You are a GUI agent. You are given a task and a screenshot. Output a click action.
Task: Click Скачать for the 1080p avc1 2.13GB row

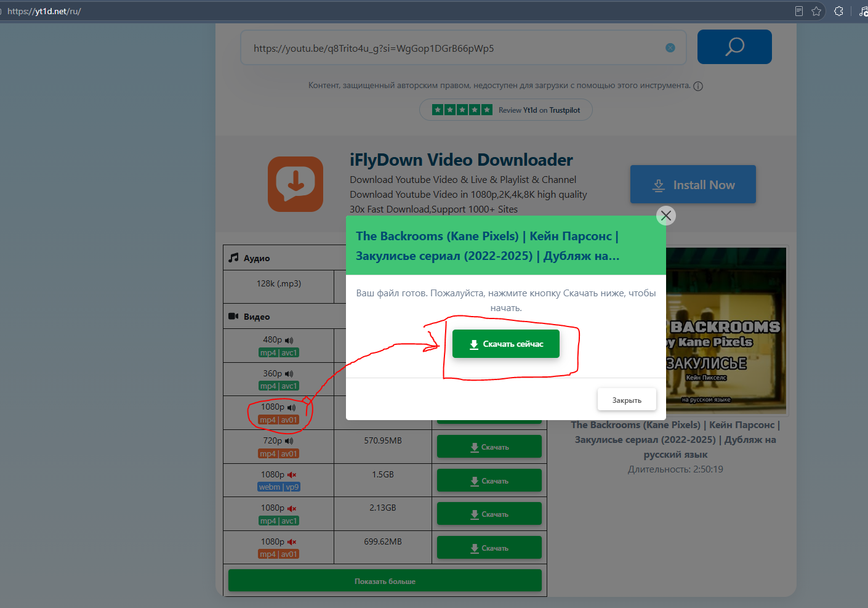pos(489,514)
